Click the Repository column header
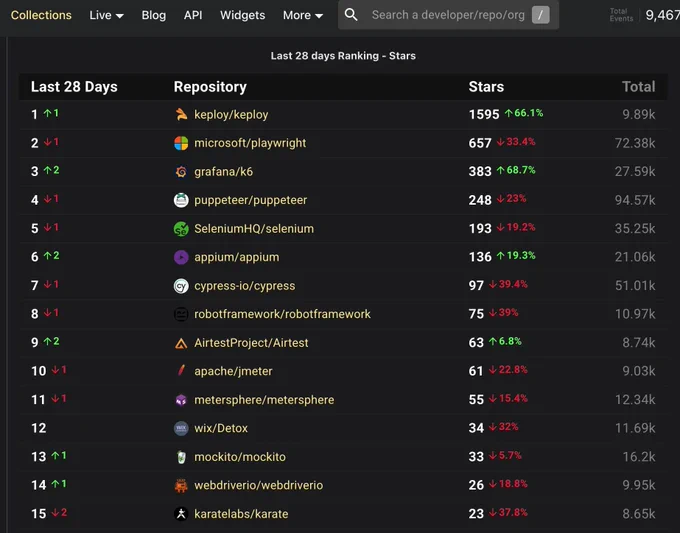The image size is (680, 533). (210, 87)
